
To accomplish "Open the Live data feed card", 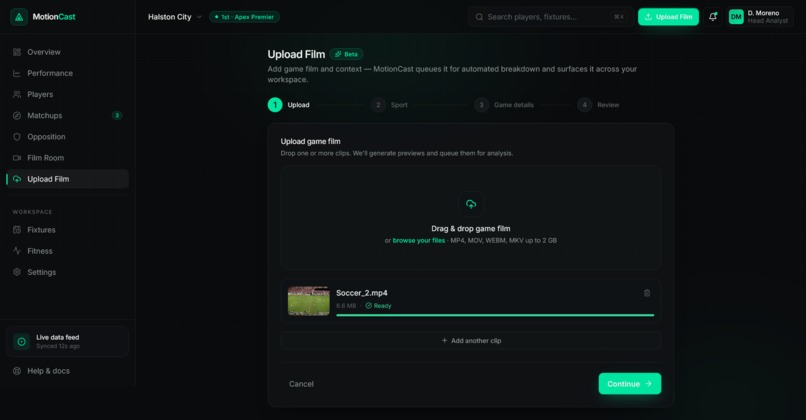I will click(67, 341).
